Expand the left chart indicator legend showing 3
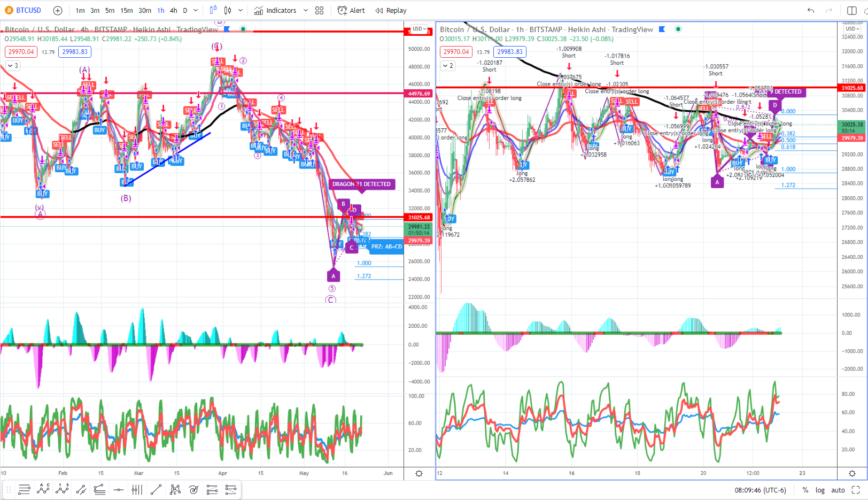868x500 pixels. tap(12, 66)
